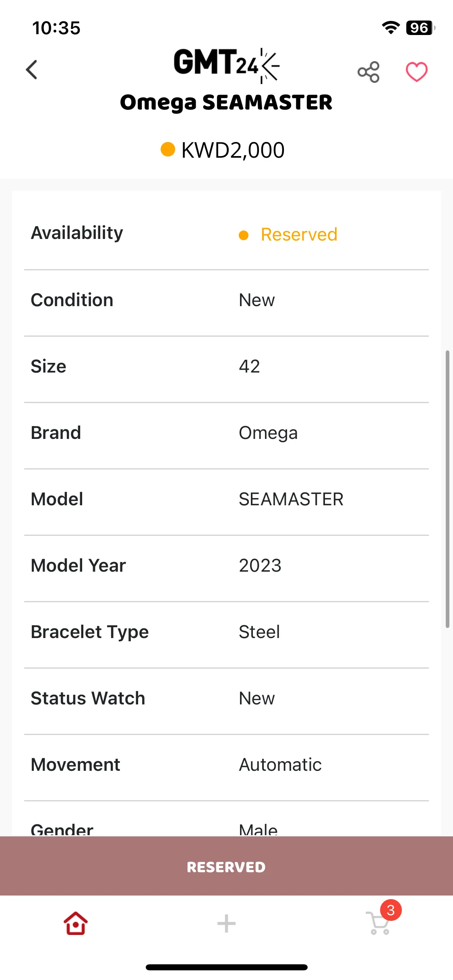Open the share icon
This screenshot has width=453, height=980.
pyautogui.click(x=368, y=72)
